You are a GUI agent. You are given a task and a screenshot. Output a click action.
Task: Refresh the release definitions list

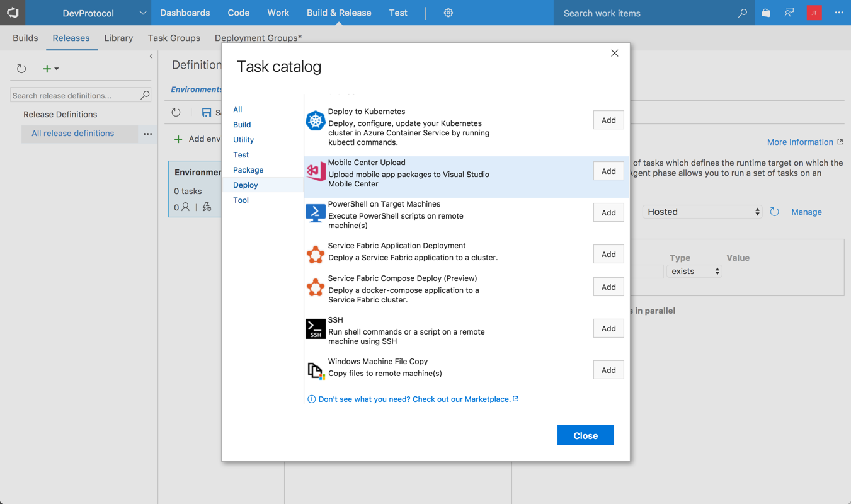[21, 69]
